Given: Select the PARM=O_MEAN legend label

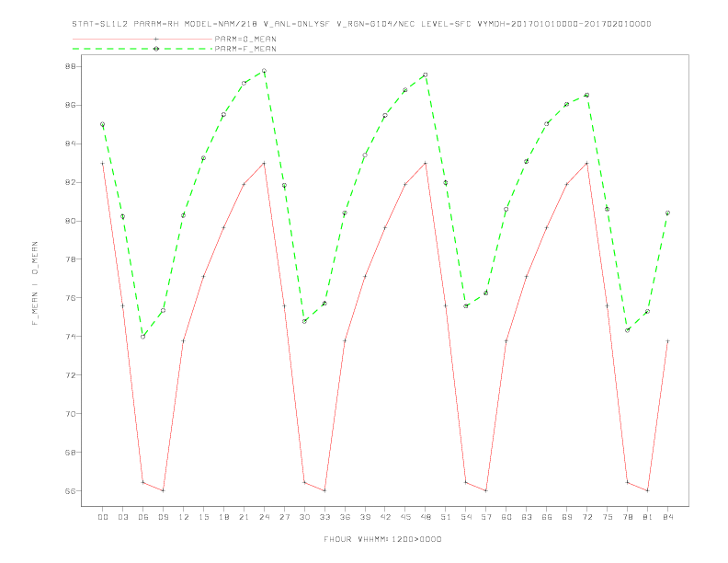Looking at the screenshot, I should 245,39.
